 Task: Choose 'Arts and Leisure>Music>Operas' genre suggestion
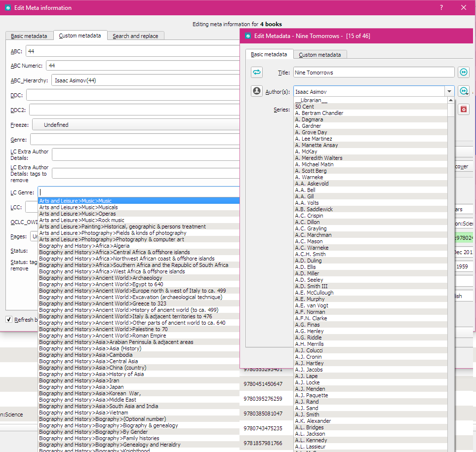[x=78, y=214]
